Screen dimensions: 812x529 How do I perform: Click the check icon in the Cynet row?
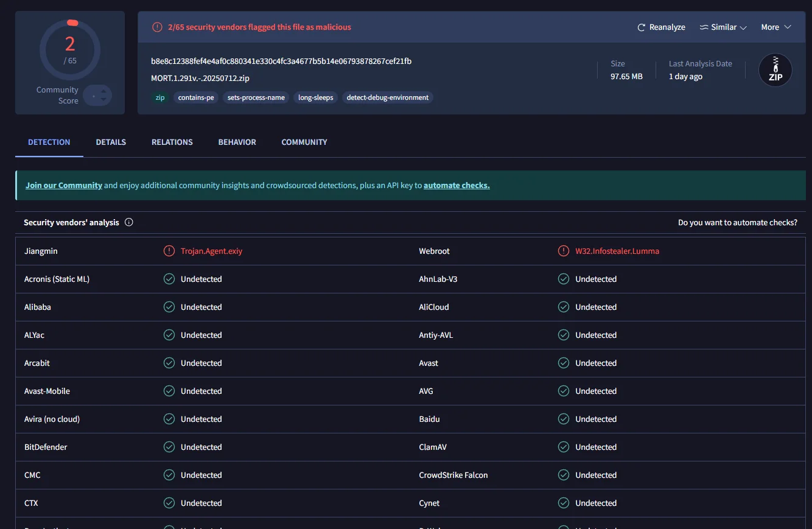564,503
